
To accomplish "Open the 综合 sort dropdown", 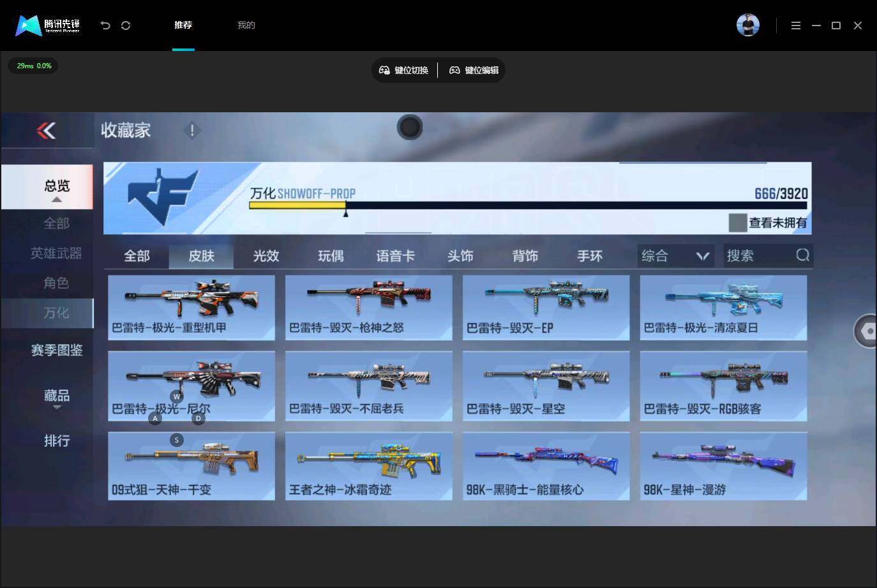I will 676,256.
